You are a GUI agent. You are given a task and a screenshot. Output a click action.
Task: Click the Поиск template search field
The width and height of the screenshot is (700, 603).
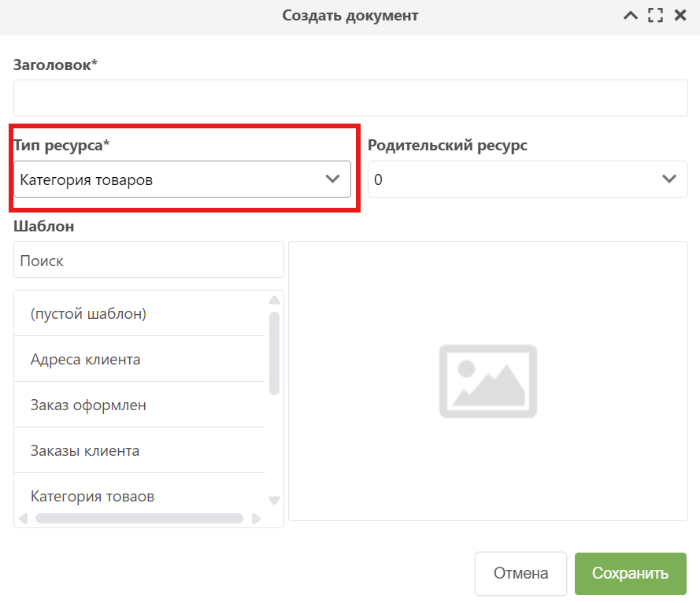click(x=148, y=261)
